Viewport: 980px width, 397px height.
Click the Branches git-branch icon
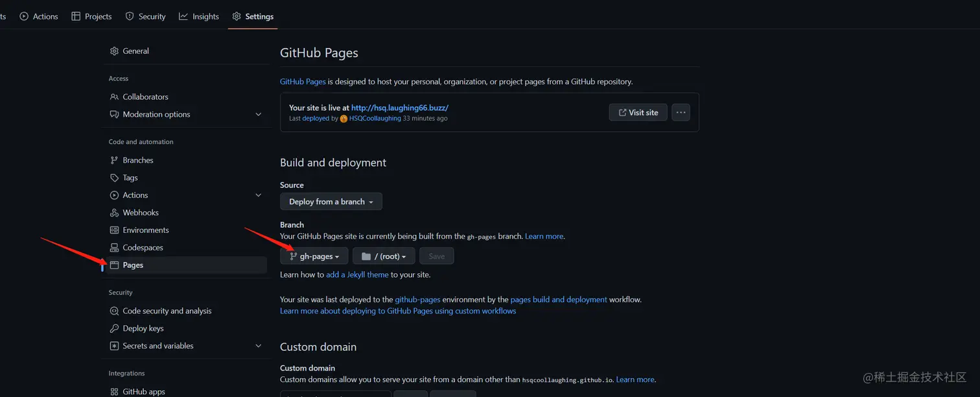[114, 160]
